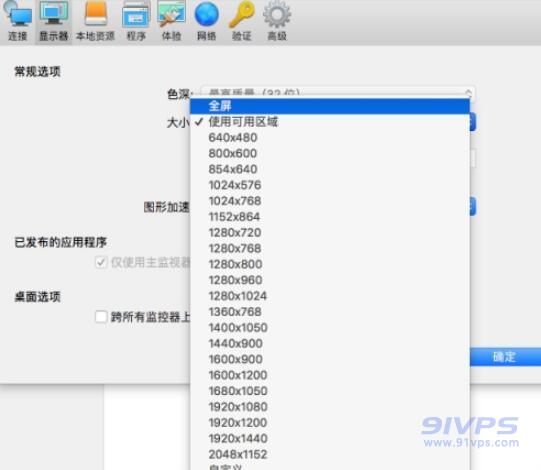Open the 网络 network globe icon

(206, 21)
